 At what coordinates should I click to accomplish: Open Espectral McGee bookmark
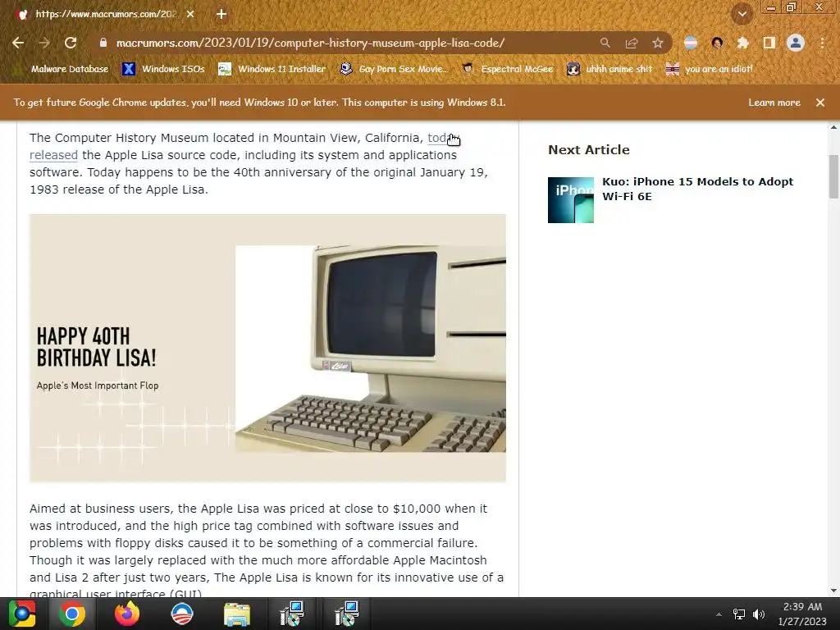pyautogui.click(x=507, y=69)
